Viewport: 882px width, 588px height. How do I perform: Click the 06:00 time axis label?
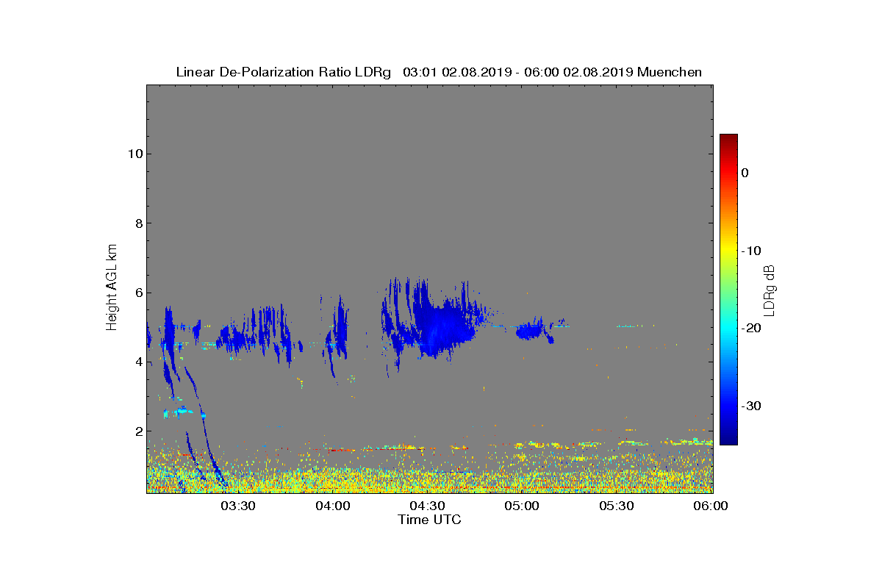[711, 506]
